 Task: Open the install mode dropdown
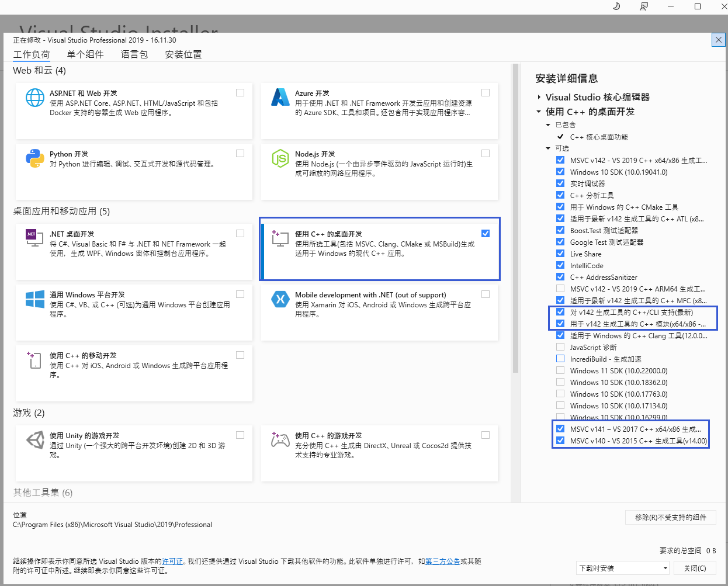click(622, 568)
